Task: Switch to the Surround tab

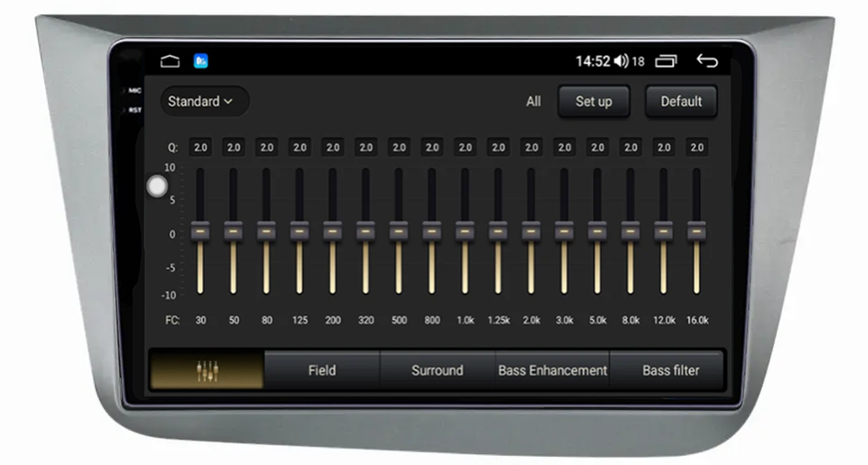Action: tap(437, 370)
